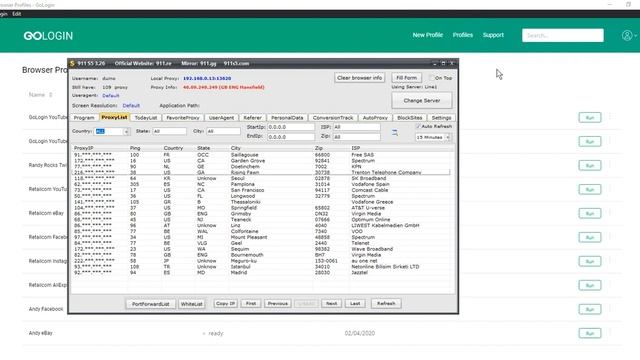This screenshot has width=640, height=360.
Task: Switch to the Program tab
Action: click(x=84, y=118)
